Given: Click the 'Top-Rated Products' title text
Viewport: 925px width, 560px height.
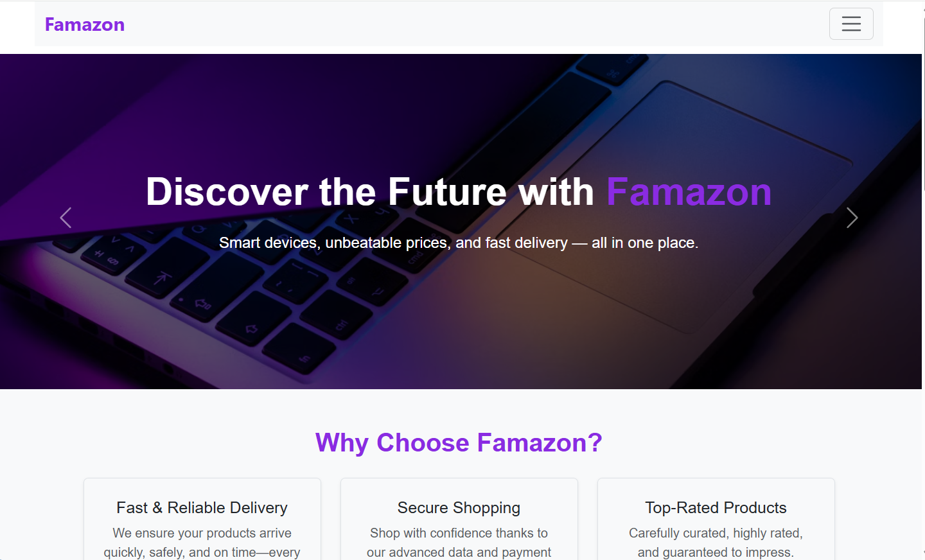Looking at the screenshot, I should tap(716, 507).
